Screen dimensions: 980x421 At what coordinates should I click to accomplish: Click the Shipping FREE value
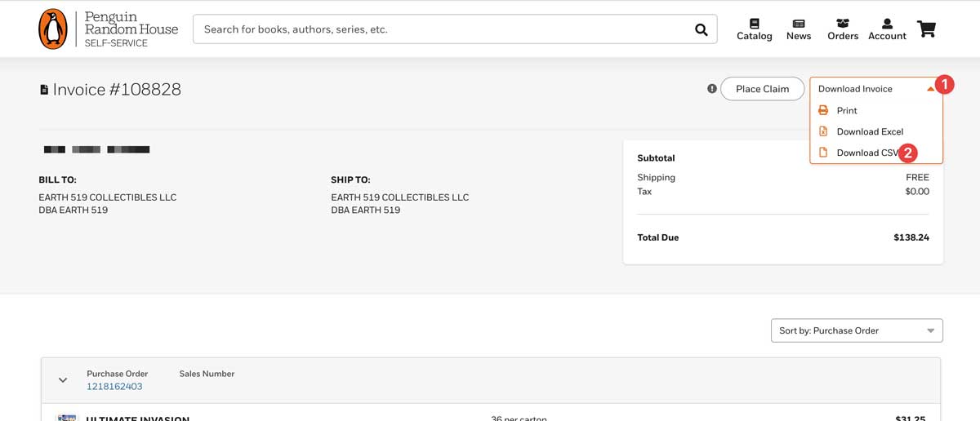tap(917, 177)
